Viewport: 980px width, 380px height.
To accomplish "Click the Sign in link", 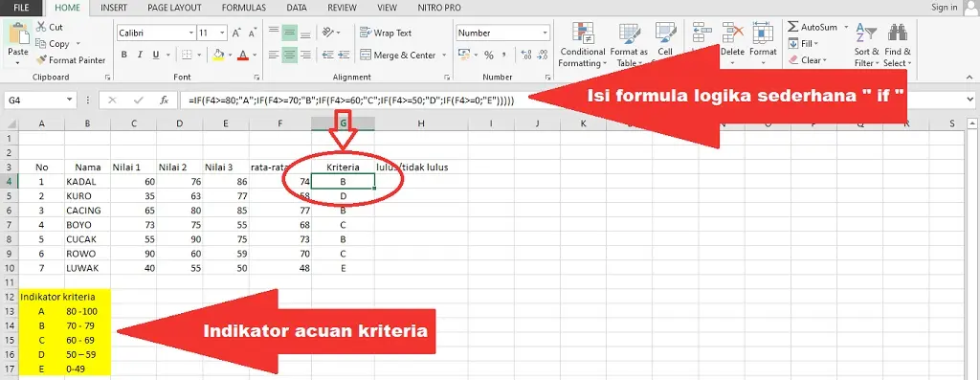I will 944,8.
